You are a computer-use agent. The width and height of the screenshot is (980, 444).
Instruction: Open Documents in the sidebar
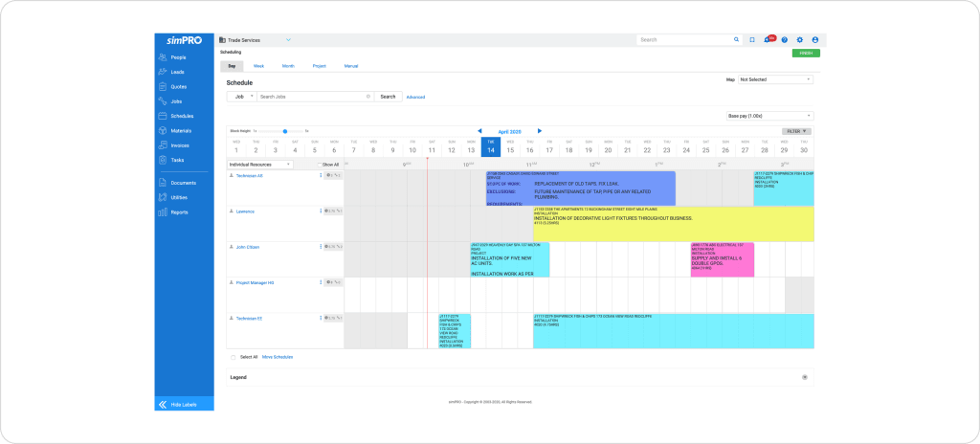coord(184,183)
